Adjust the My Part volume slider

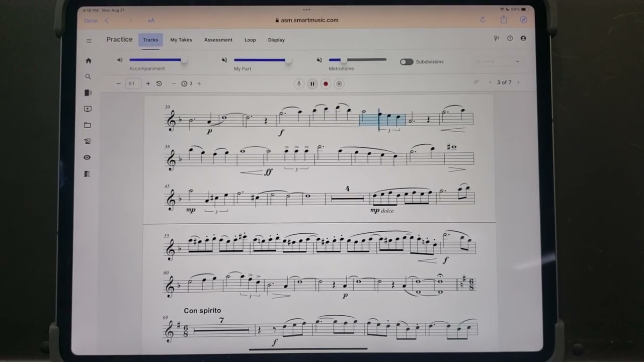tap(263, 60)
